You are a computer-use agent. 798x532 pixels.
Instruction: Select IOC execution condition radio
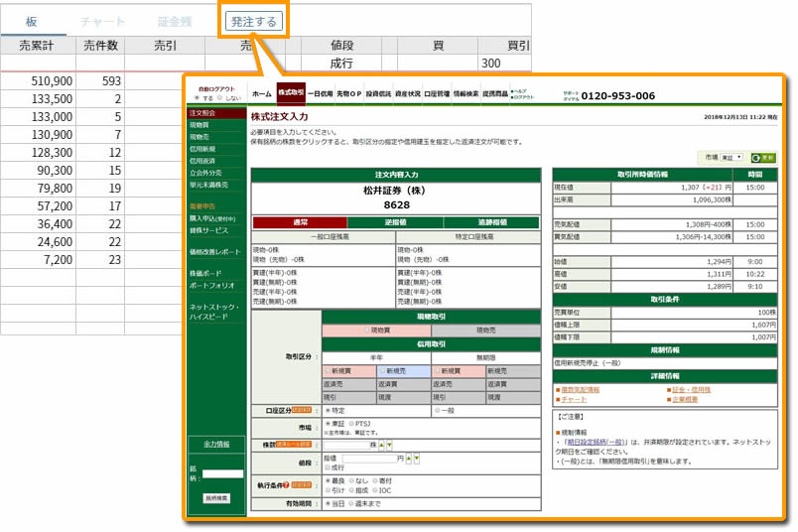[375, 490]
